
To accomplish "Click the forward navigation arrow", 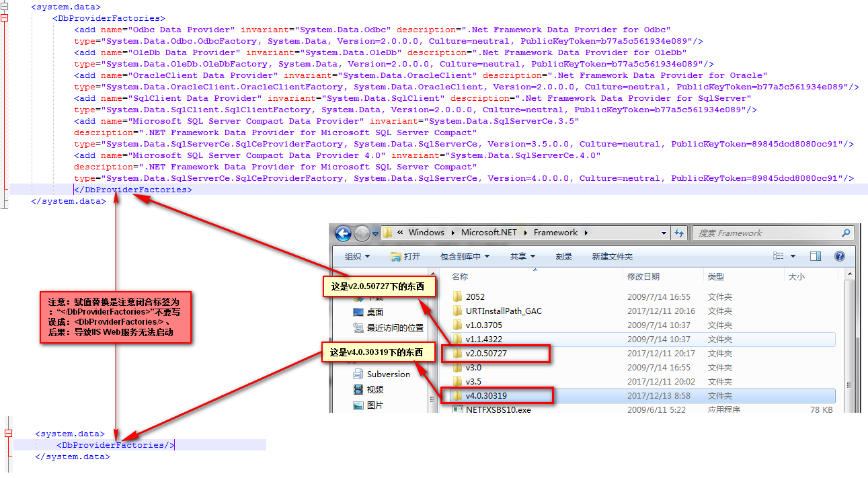I will tap(361, 233).
